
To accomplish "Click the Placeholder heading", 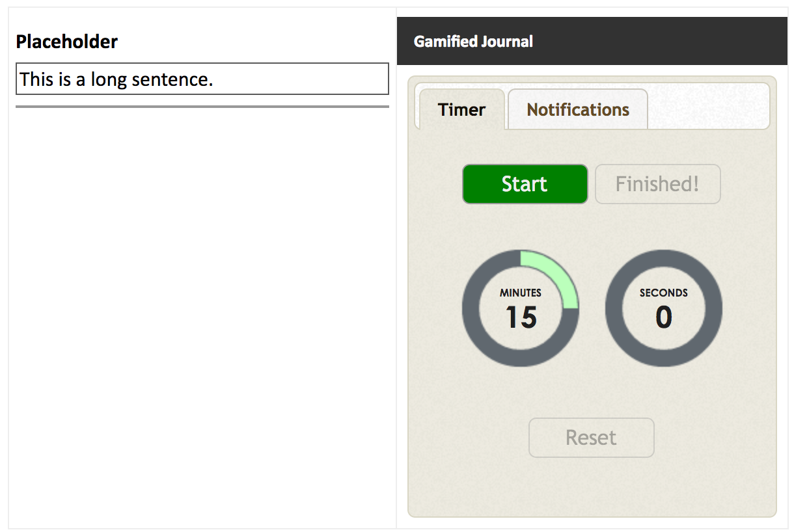I will click(66, 42).
